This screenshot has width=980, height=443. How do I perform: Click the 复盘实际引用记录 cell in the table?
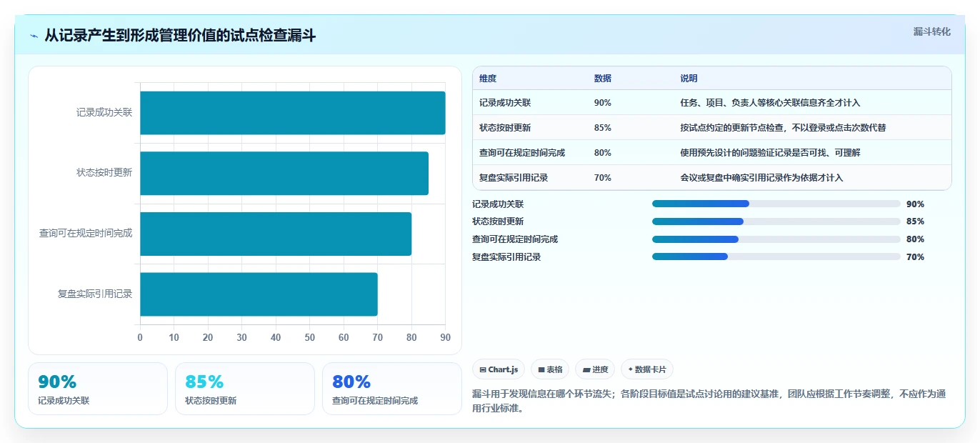(514, 178)
